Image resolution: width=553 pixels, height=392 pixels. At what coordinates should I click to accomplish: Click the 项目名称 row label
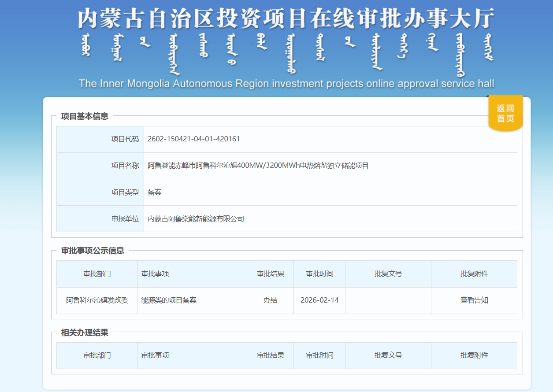[125, 166]
